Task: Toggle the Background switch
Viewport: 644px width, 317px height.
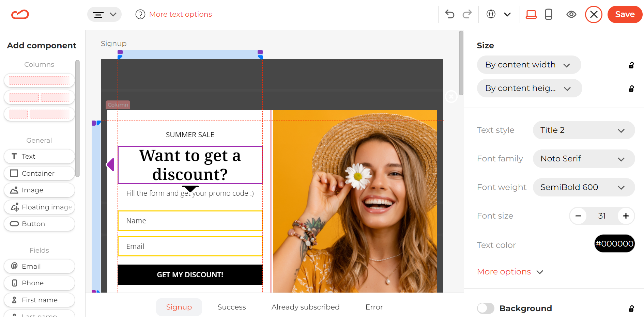Action: [x=486, y=308]
